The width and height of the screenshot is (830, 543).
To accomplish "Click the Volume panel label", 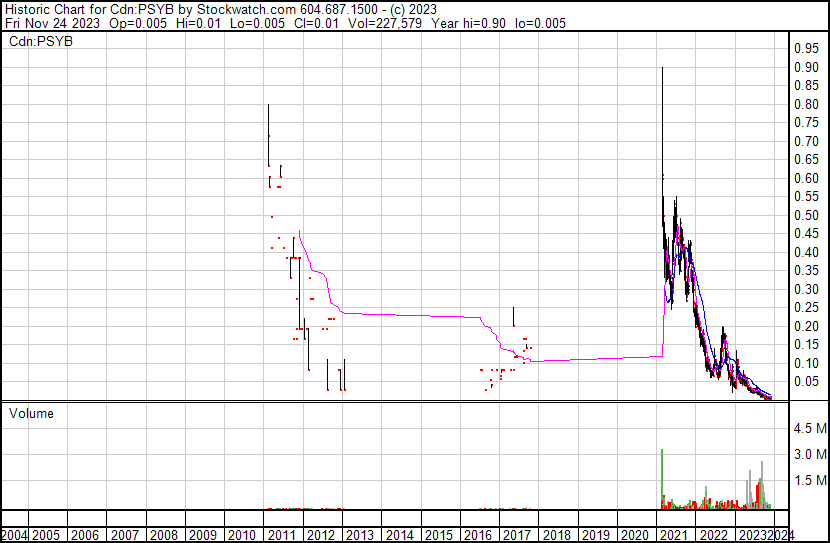I will pyautogui.click(x=31, y=413).
